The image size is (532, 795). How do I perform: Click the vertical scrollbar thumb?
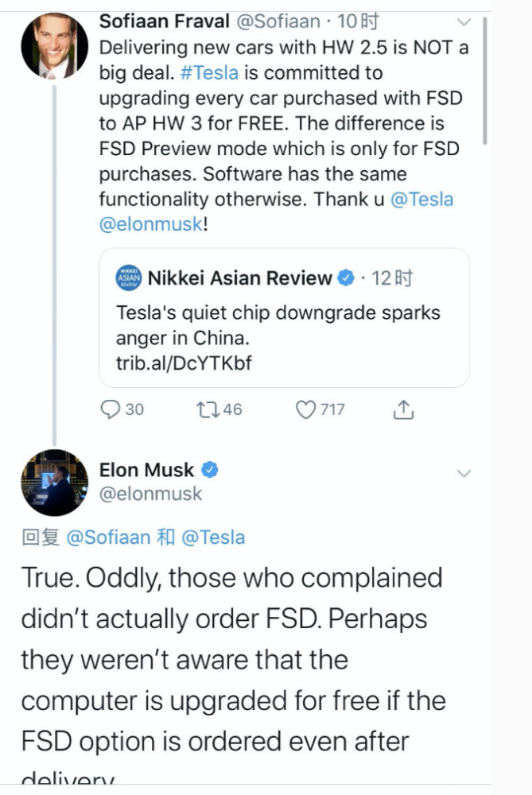(x=484, y=79)
